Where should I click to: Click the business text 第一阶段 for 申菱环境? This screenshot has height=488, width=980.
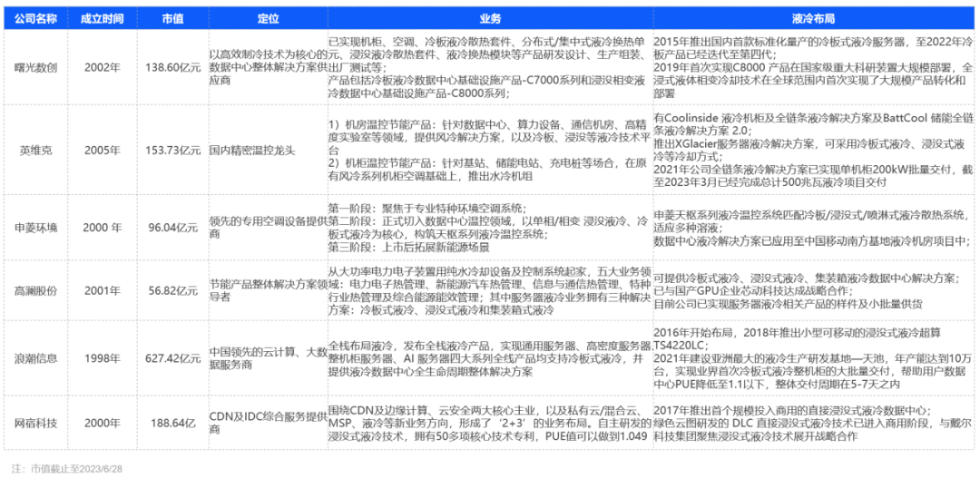427,207
